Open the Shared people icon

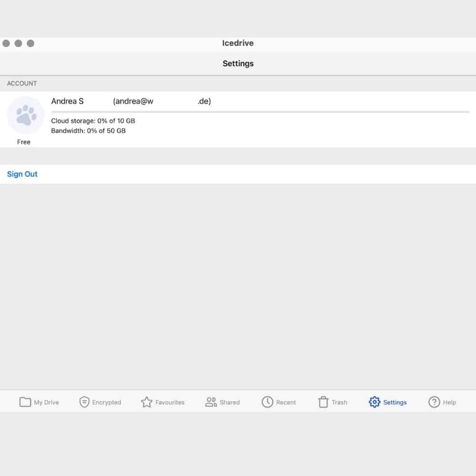pos(211,402)
